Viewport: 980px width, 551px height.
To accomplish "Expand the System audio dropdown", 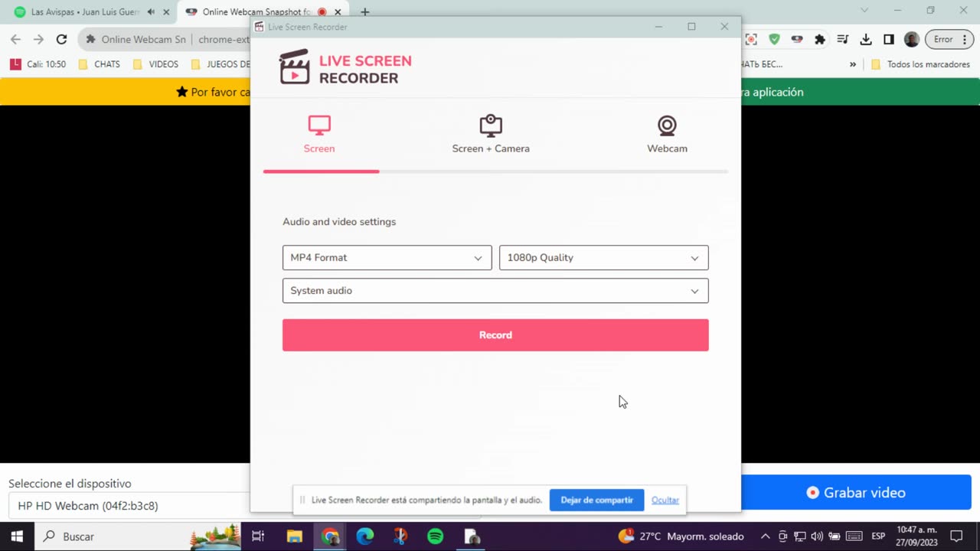I will [x=495, y=291].
